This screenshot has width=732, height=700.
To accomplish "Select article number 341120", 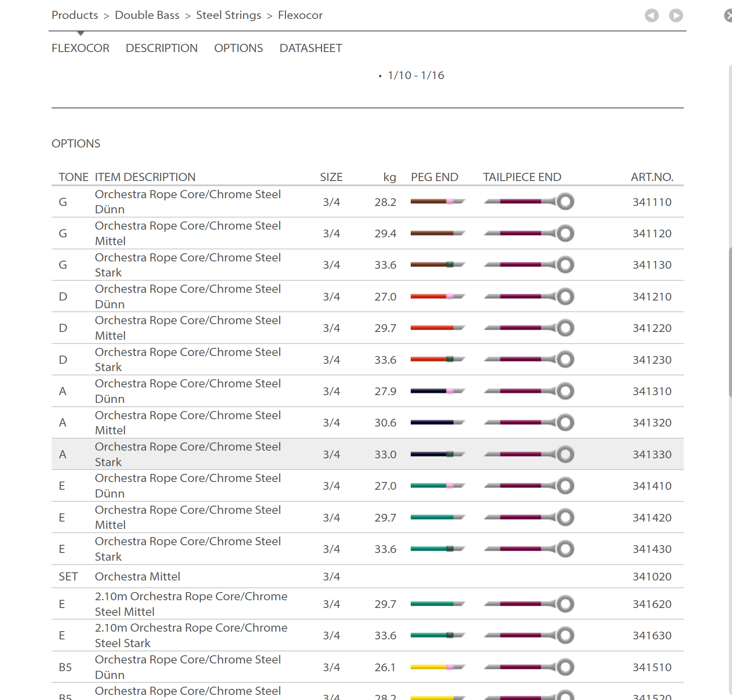I will pos(652,233).
